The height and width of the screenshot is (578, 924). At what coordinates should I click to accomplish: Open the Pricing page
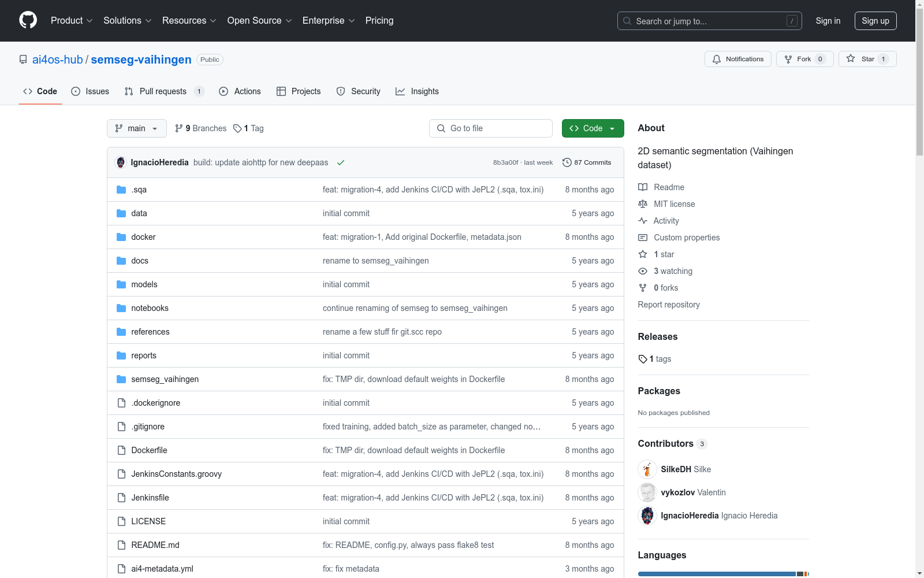[379, 21]
